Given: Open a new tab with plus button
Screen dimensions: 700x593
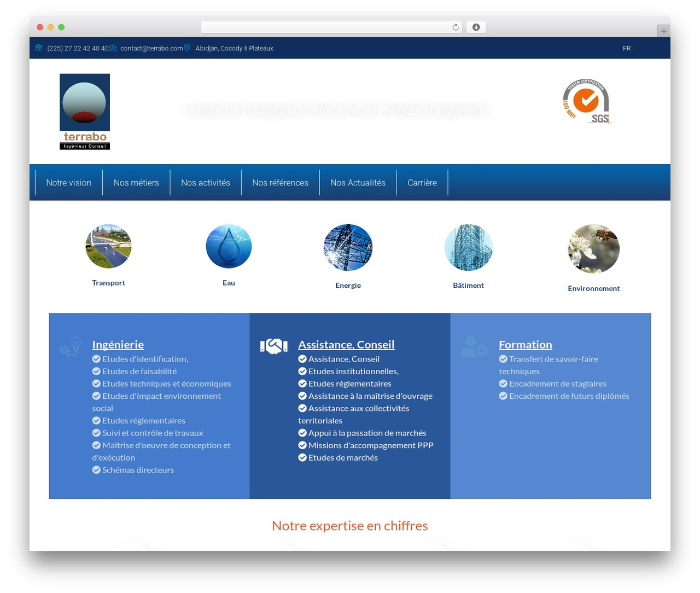Looking at the screenshot, I should pyautogui.click(x=663, y=31).
